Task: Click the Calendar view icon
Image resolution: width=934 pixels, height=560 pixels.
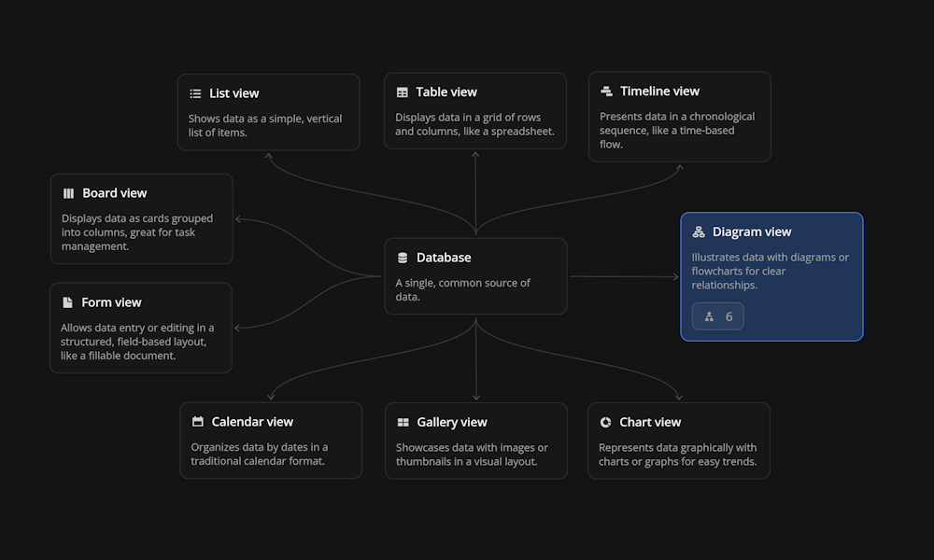Action: click(x=198, y=421)
